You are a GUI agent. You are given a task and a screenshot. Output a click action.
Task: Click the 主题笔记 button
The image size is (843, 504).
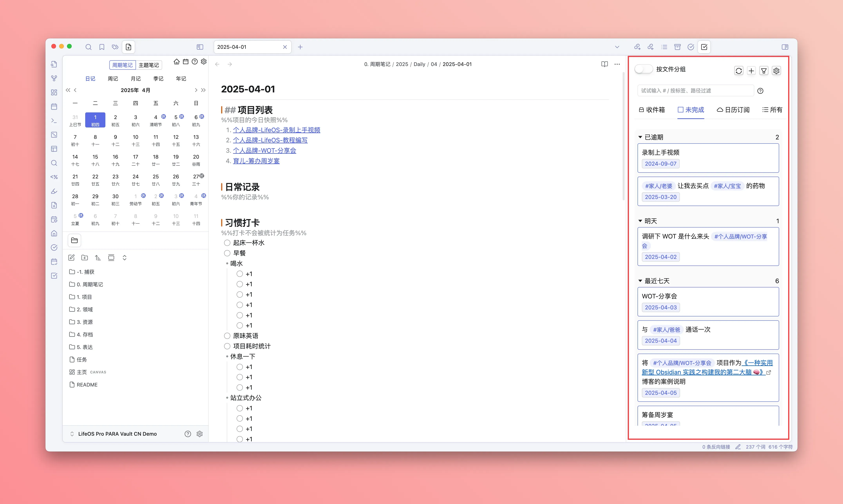click(x=149, y=65)
